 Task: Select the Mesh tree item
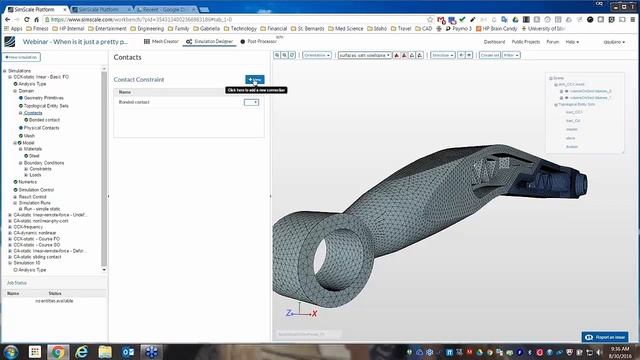[x=29, y=136]
